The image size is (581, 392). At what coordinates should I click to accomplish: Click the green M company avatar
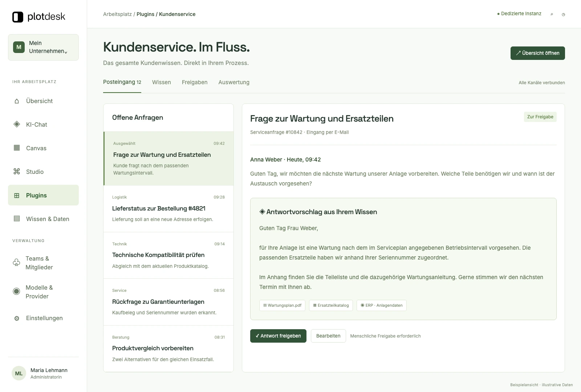(x=19, y=47)
